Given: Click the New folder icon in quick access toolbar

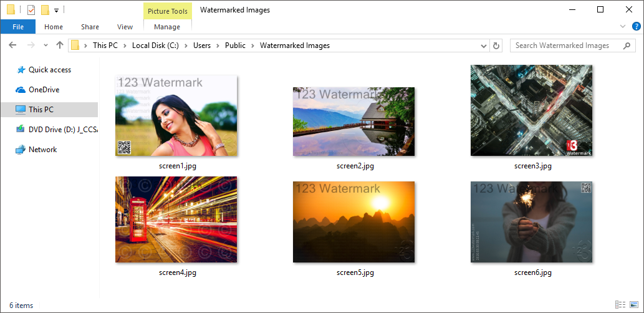Looking at the screenshot, I should [x=45, y=9].
